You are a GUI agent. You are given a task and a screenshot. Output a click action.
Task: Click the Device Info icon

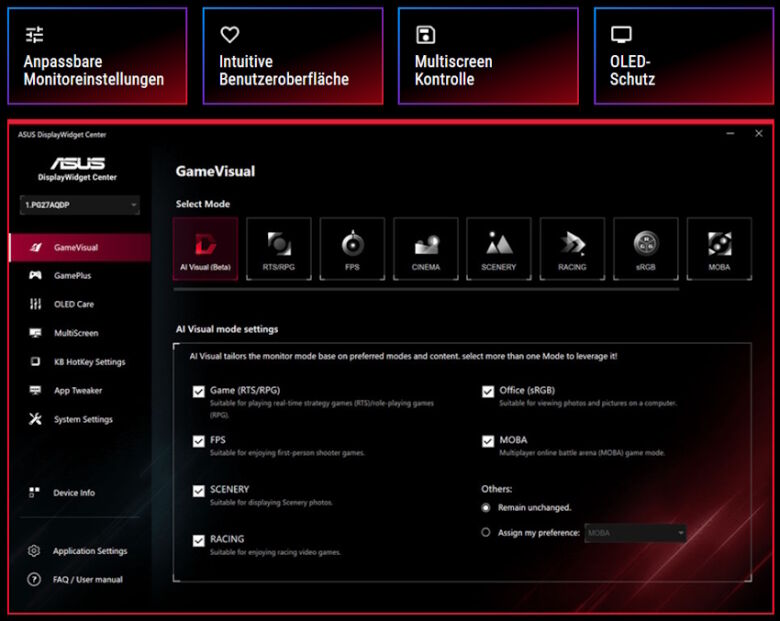coord(34,493)
